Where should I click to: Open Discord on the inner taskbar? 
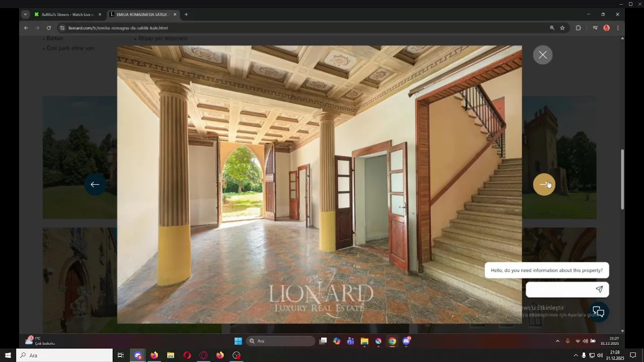(407, 341)
